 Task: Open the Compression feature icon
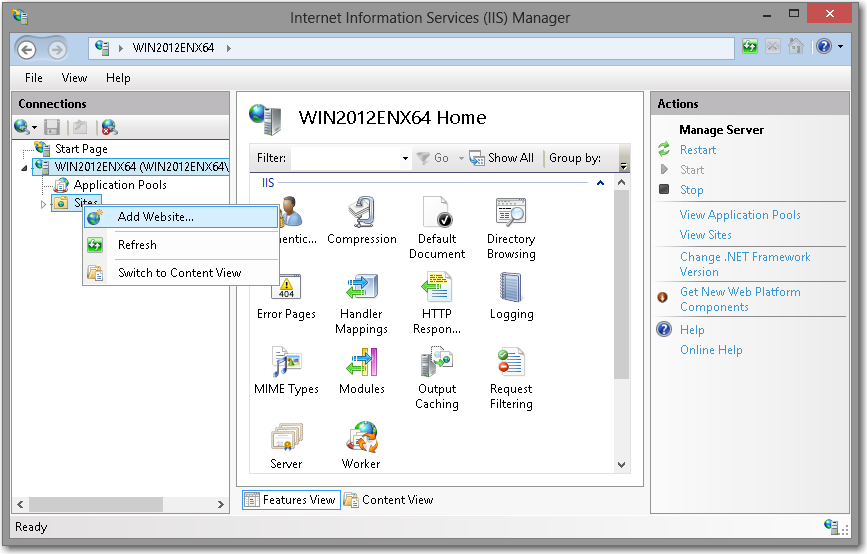click(362, 221)
